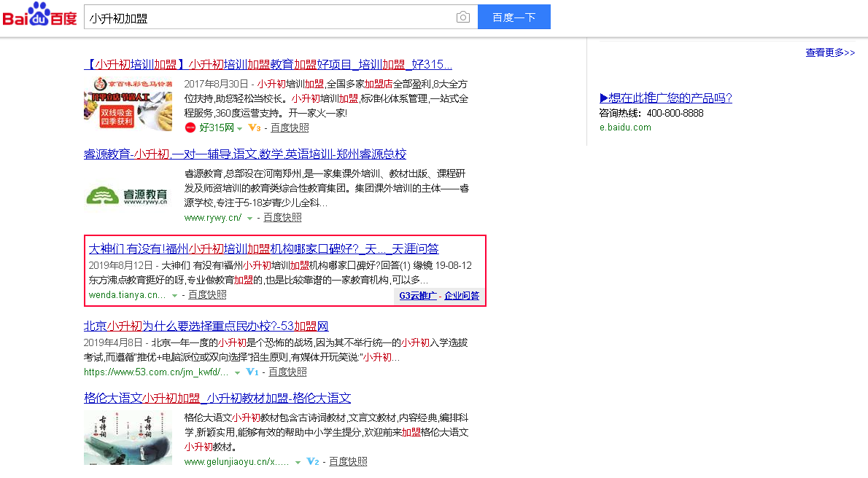
Task: Expand the dropdown arrow next to the 53.com.cn URL
Action: 237,373
